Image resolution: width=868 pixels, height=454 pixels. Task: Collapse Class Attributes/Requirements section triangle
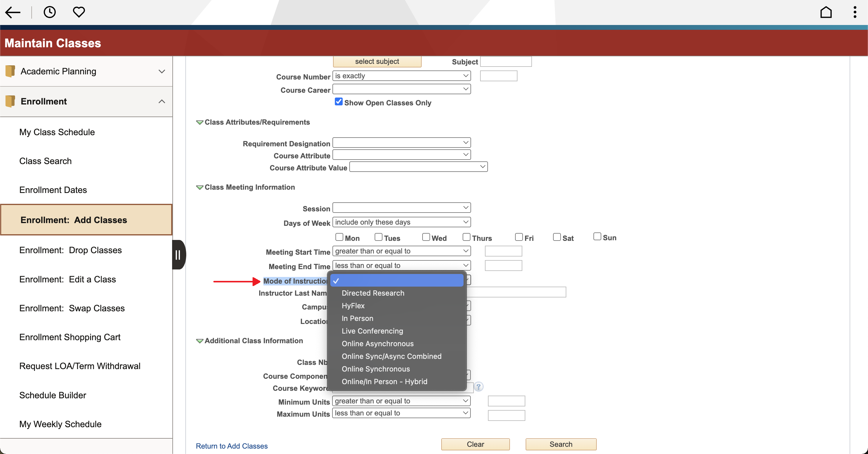pos(200,122)
